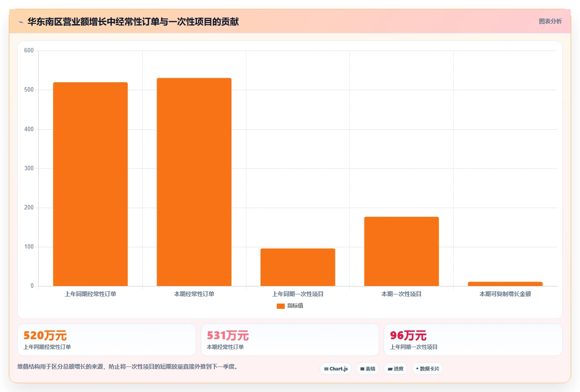This screenshot has height=392, width=580.
Task: Select the 本期经常性订单 bar
Action: pyautogui.click(x=194, y=182)
